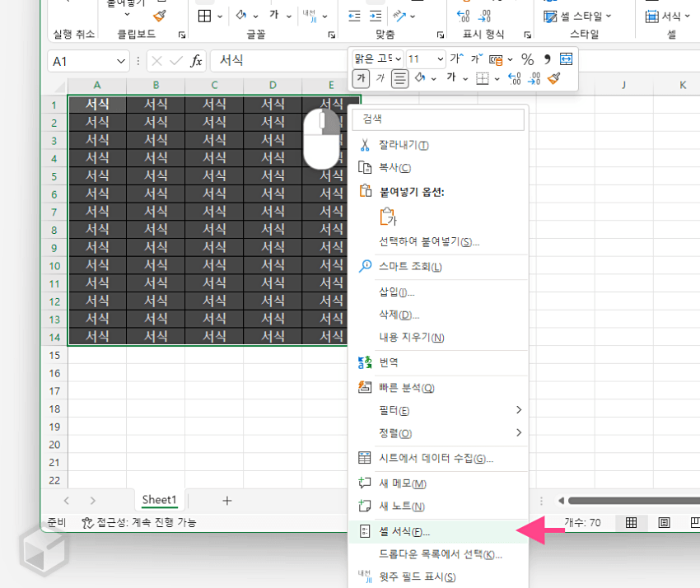700x588 pixels.
Task: Click the Select All corner above row 1
Action: [60, 86]
